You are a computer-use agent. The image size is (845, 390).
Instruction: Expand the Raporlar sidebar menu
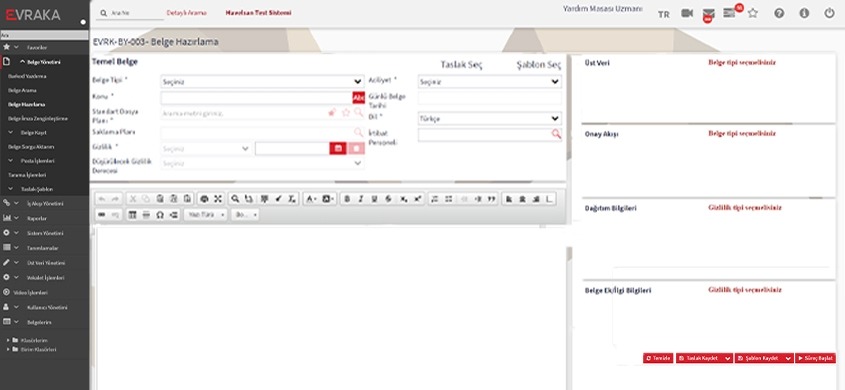point(37,219)
